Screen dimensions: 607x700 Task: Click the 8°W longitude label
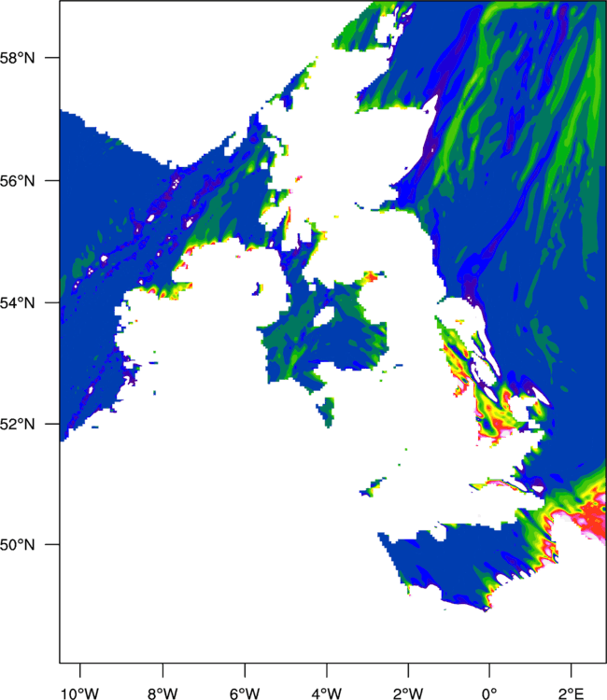pos(162,693)
